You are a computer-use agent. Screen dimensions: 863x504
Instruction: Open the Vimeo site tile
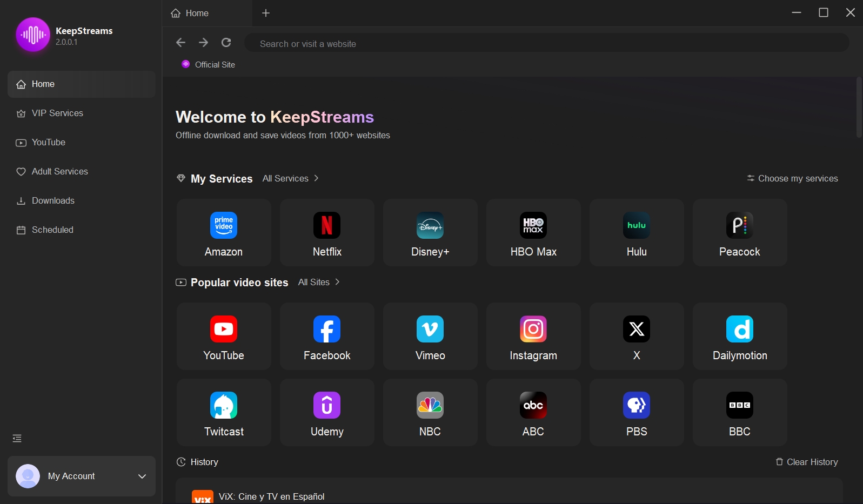pyautogui.click(x=430, y=336)
